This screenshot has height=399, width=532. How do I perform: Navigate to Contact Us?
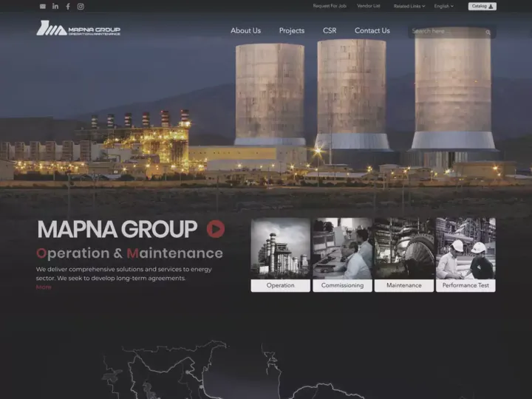click(372, 30)
